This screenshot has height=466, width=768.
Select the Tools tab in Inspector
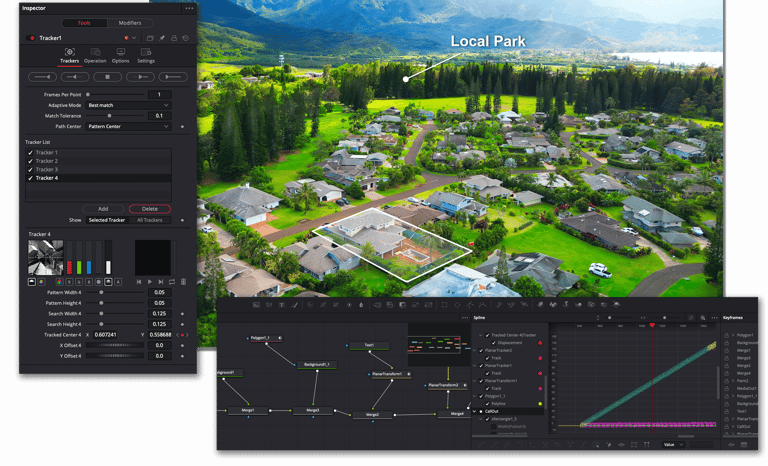pos(84,23)
